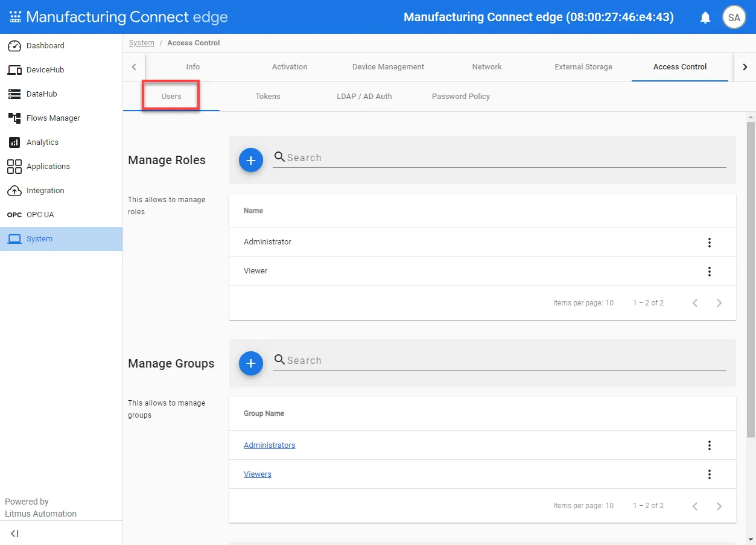Switch to the Network tab
This screenshot has width=756, height=545.
pyautogui.click(x=487, y=67)
